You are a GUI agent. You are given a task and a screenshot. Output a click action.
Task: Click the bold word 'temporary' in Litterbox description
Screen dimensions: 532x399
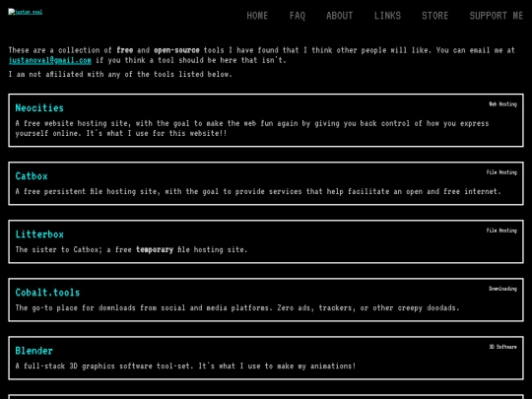tap(155, 249)
